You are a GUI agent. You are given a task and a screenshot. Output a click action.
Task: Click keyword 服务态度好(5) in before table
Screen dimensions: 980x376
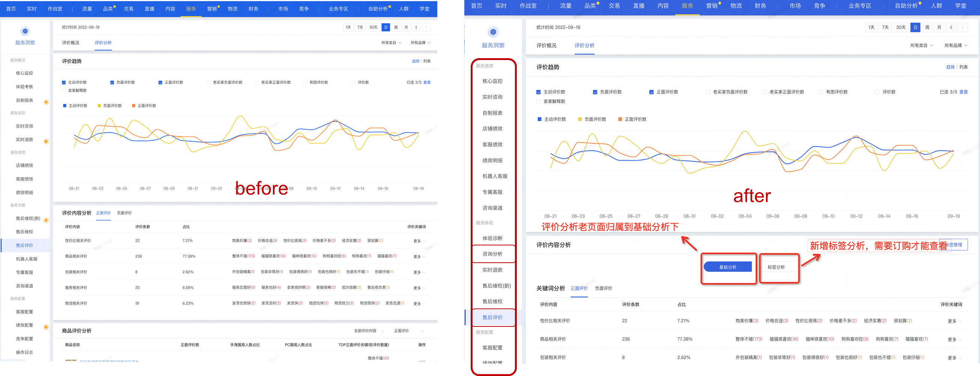pyautogui.click(x=243, y=288)
